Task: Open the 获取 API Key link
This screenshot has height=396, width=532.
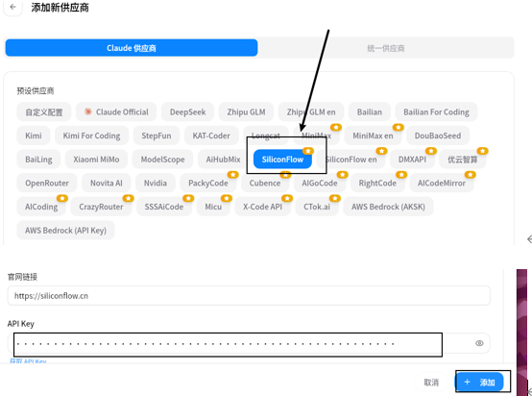Action: click(x=28, y=361)
